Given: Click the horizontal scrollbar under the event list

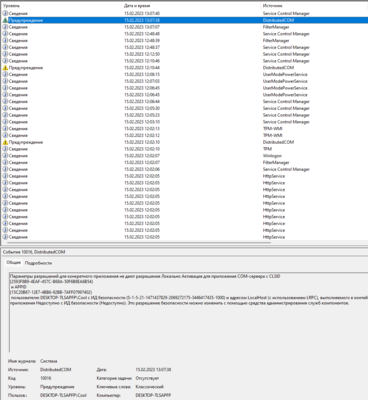Looking at the screenshot, I should coord(137,243).
